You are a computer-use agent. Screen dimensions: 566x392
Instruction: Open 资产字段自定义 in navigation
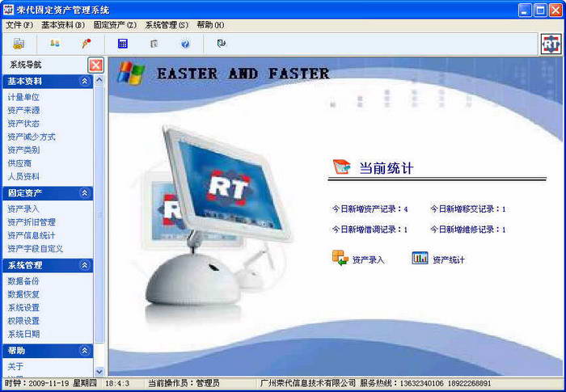click(x=36, y=249)
